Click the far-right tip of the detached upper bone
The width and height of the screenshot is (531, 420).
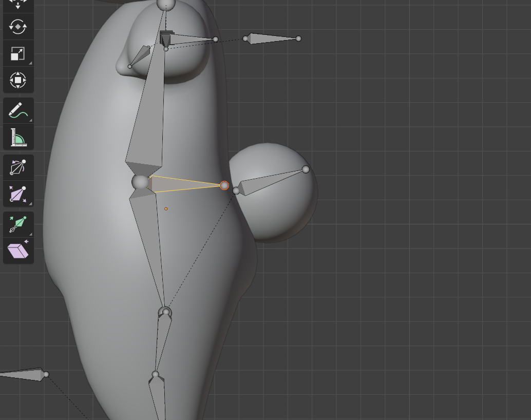[x=298, y=39]
